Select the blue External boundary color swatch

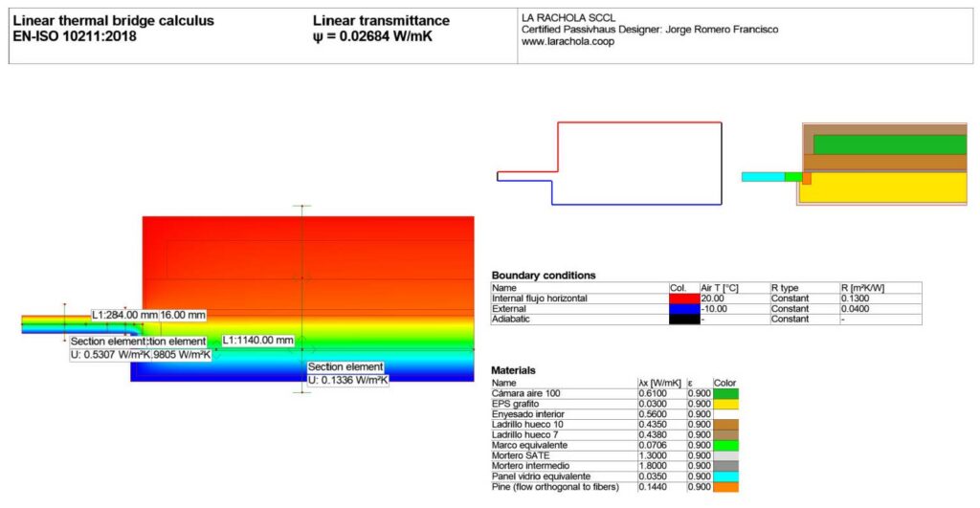[x=683, y=309]
